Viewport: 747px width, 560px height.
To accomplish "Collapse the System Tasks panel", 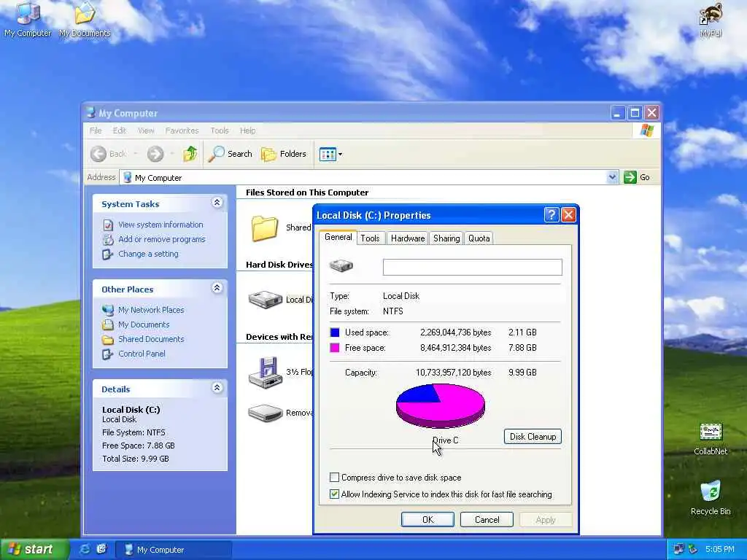I will click(217, 203).
